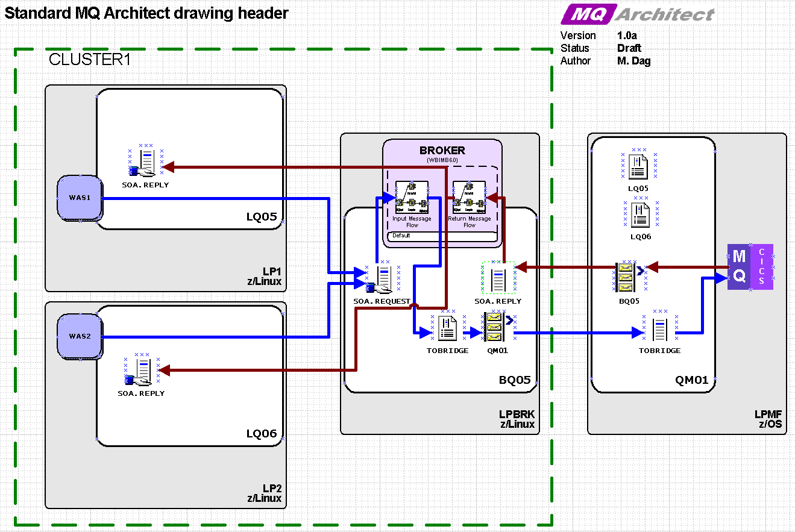The image size is (795, 532).
Task: Select the LQ06 document icon inside QM01
Action: click(x=640, y=215)
